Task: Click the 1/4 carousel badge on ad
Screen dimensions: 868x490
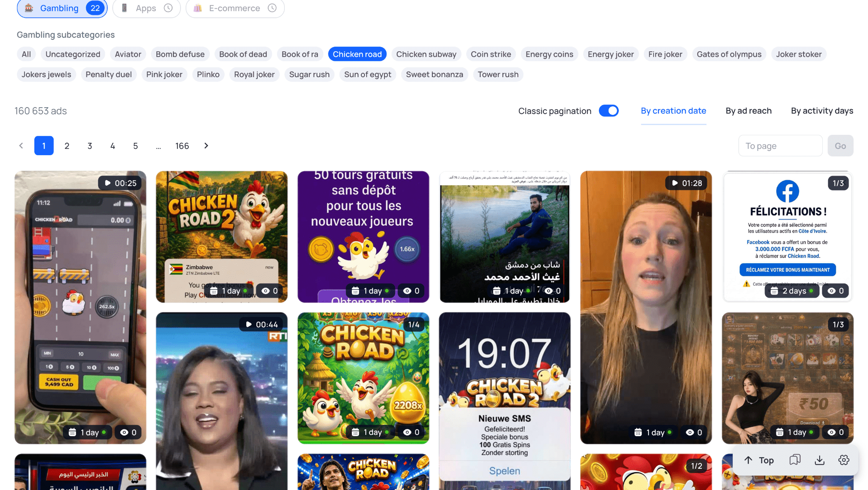Action: tap(414, 325)
